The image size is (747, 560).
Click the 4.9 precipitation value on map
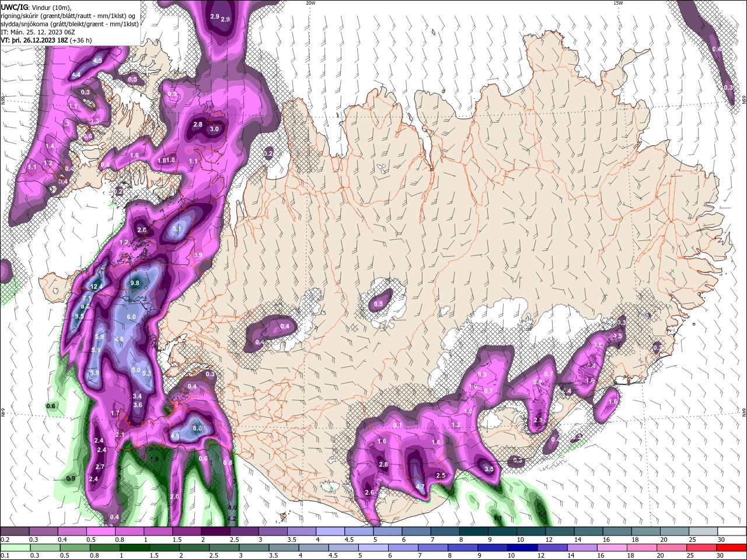click(x=175, y=436)
